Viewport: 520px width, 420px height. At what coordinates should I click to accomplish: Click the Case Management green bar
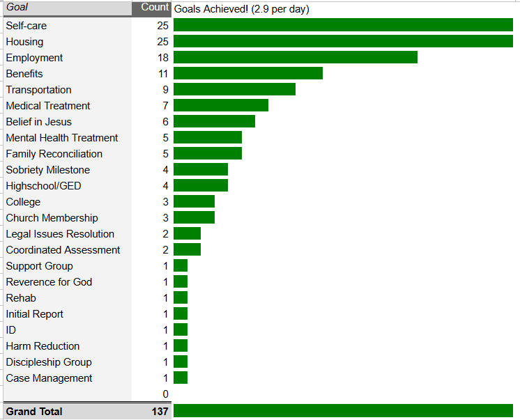[x=181, y=378]
